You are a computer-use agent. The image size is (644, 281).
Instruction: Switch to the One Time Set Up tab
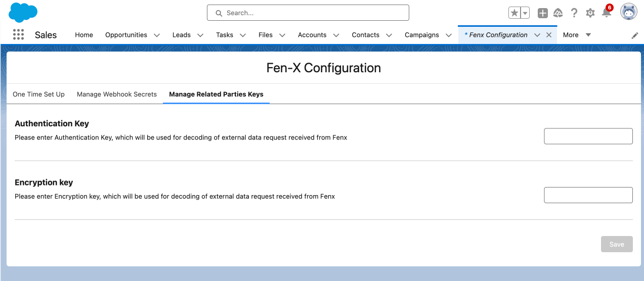click(x=39, y=94)
